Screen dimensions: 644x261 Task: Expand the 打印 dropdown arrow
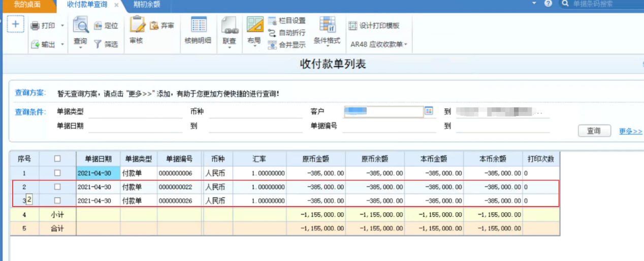(62, 25)
